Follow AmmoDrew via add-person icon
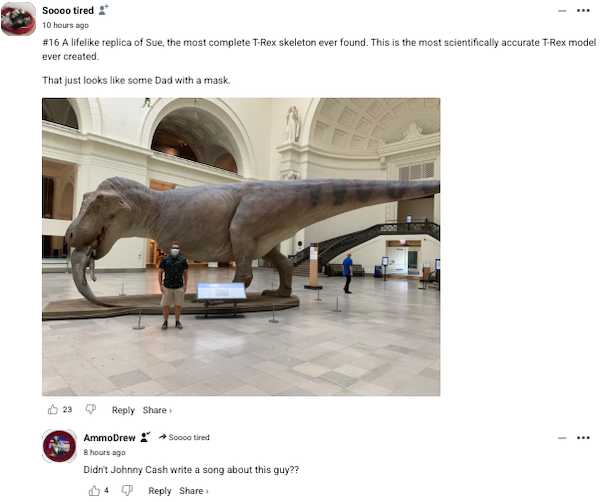This screenshot has width=600, height=502. [x=146, y=437]
